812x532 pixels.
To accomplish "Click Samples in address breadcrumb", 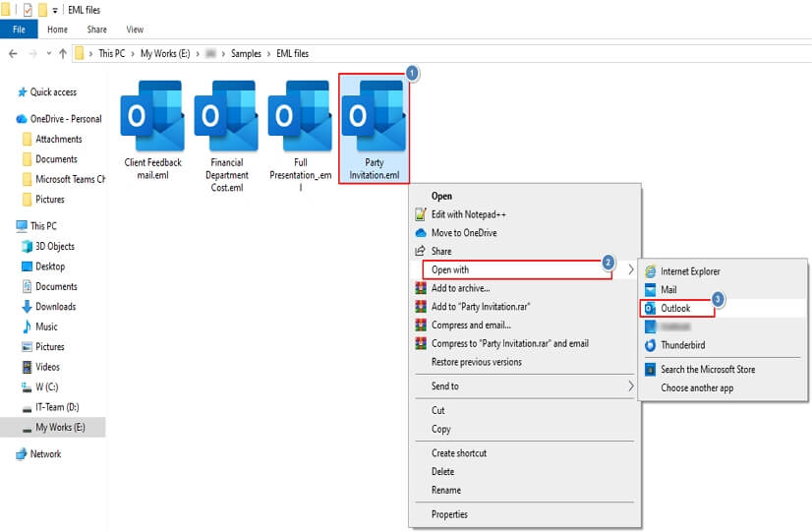I will (246, 53).
